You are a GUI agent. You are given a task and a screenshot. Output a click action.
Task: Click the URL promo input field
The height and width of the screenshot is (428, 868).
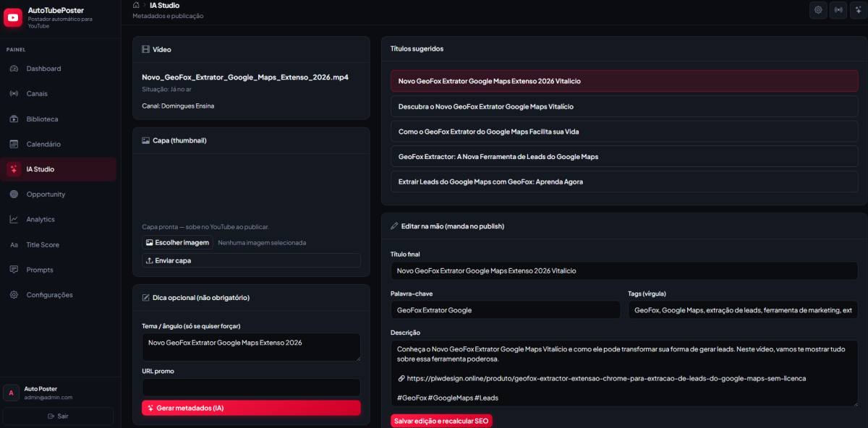click(251, 387)
